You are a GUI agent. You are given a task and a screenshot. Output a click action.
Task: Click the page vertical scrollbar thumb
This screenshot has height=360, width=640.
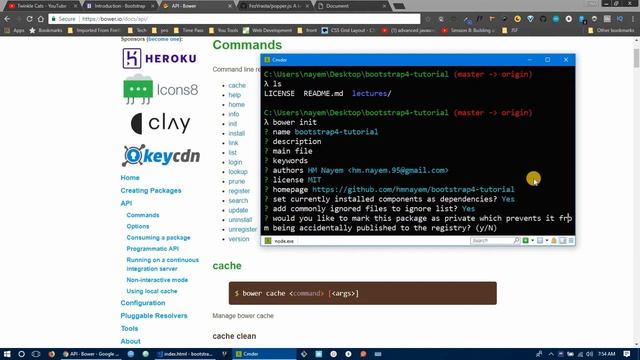(x=636, y=58)
